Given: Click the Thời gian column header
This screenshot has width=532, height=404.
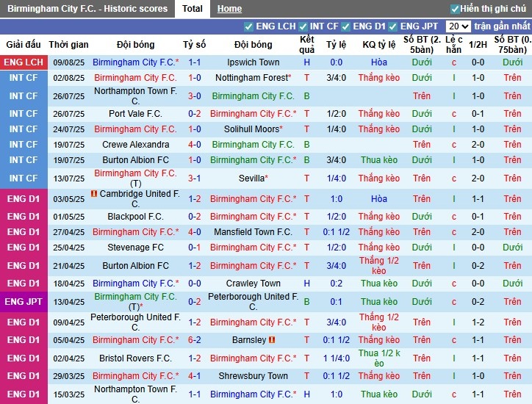Looking at the screenshot, I should [68, 44].
